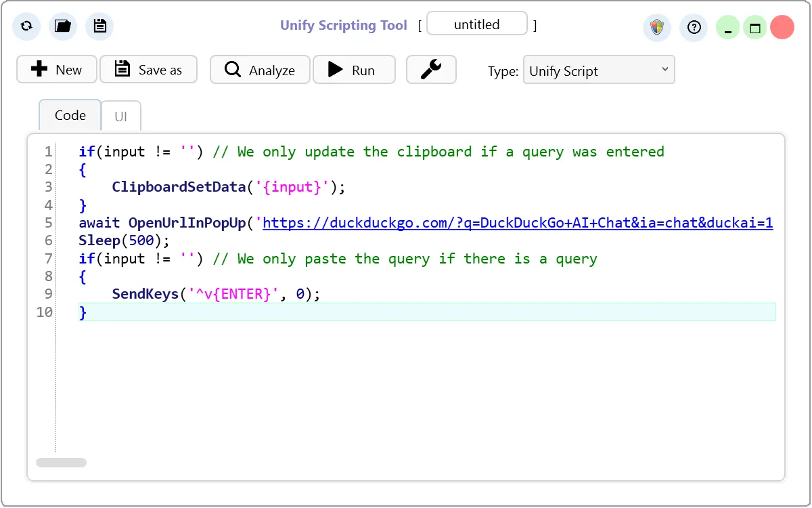The width and height of the screenshot is (812, 508).
Task: Close the window with red circle button
Action: coord(782,27)
